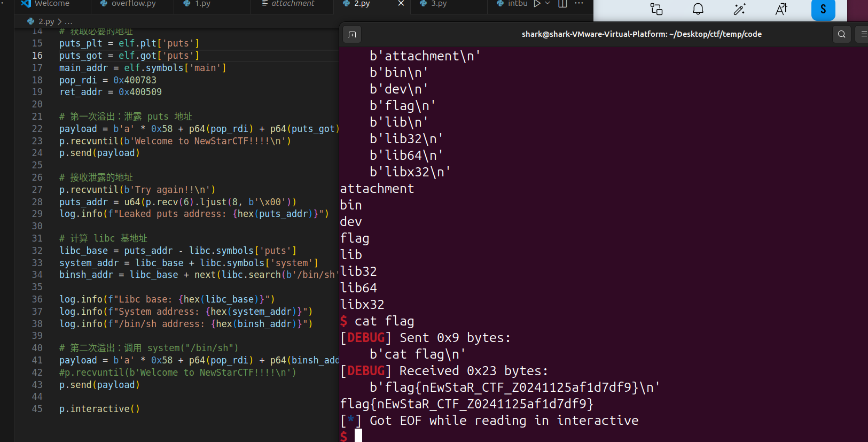Open the 1.py editor tab

coord(197,4)
